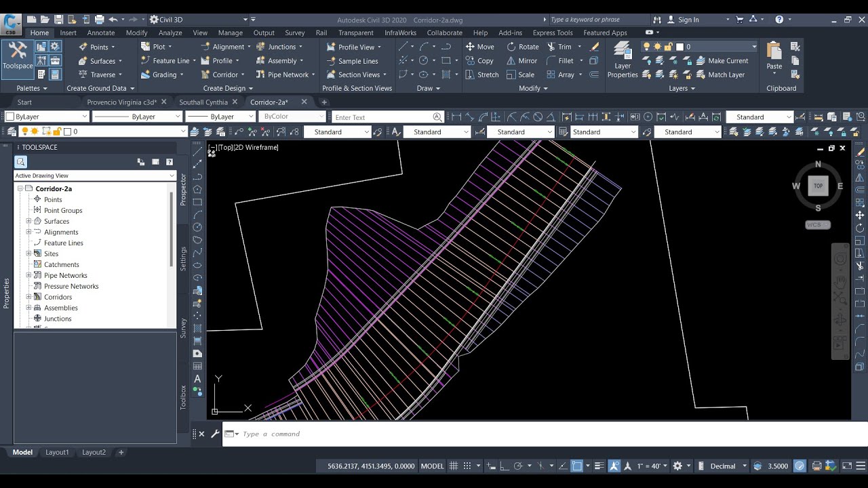This screenshot has width=868, height=488.
Task: Switch to Southall Cynthia drawing tab
Action: pyautogui.click(x=203, y=102)
